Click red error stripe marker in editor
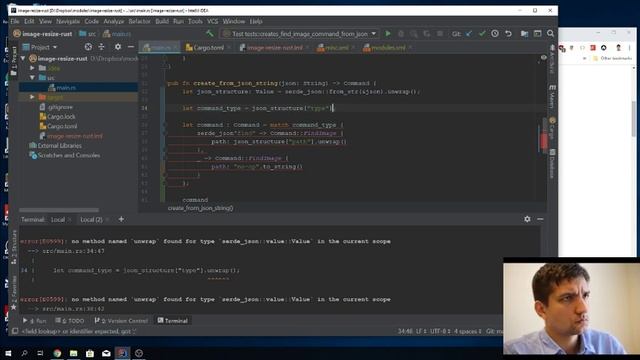The height and width of the screenshot is (360, 640). [544, 141]
